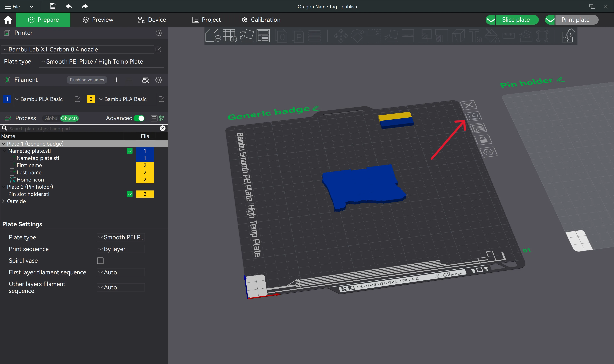This screenshot has height=364, width=614.
Task: Click the process settings list icon
Action: point(154,118)
